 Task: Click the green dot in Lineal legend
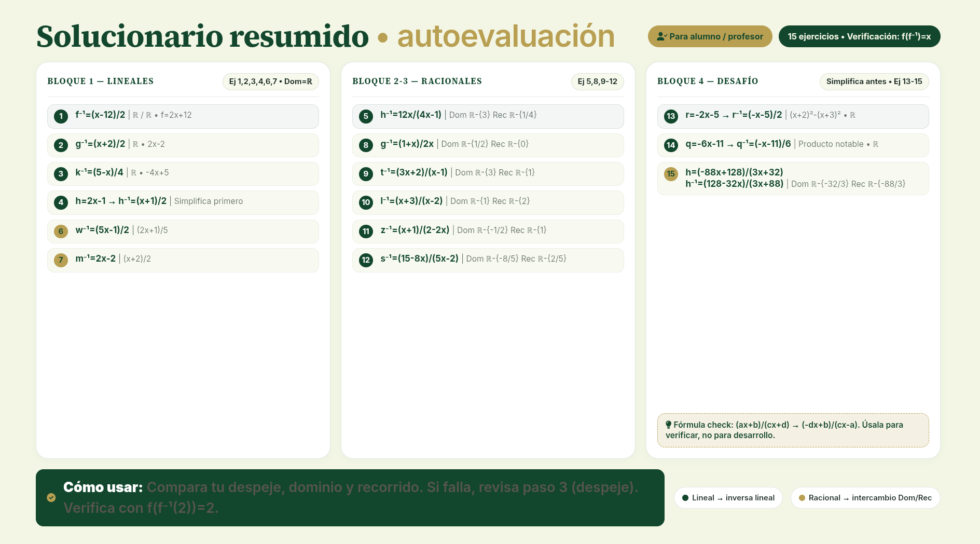click(685, 498)
